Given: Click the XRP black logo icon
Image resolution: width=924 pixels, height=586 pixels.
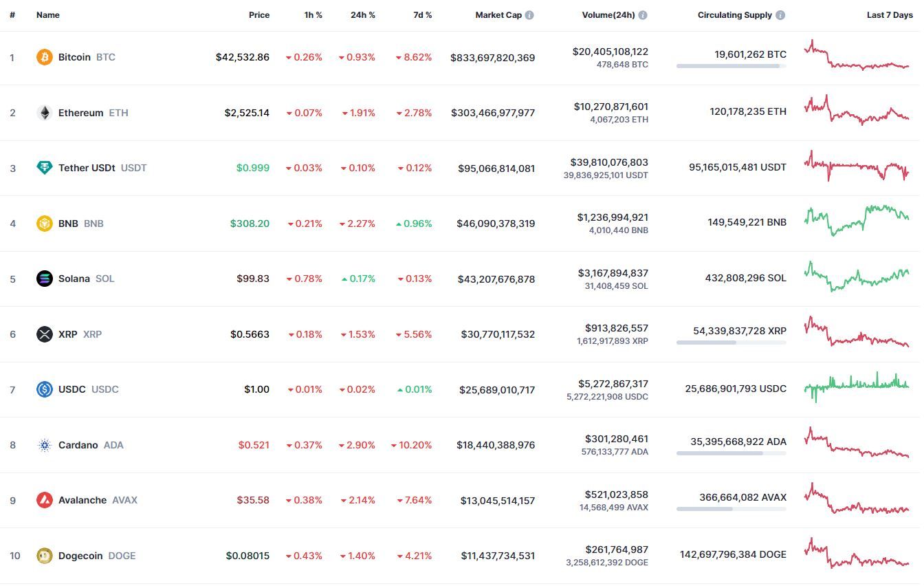Looking at the screenshot, I should pyautogui.click(x=45, y=334).
